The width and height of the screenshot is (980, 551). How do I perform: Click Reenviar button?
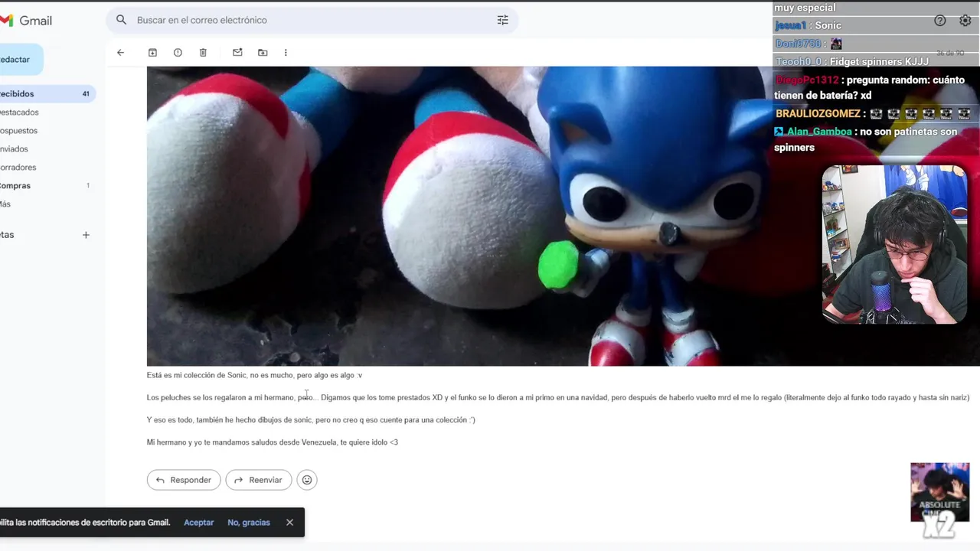coord(258,480)
